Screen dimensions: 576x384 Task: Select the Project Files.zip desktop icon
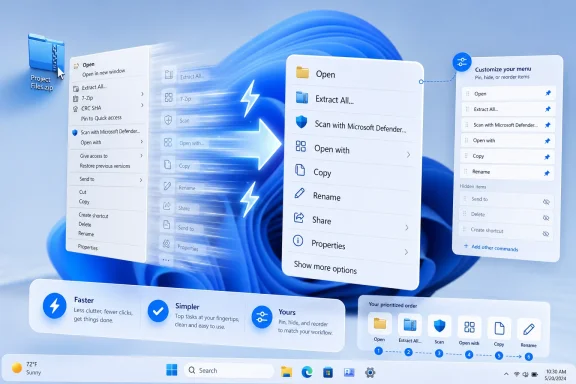(x=46, y=62)
